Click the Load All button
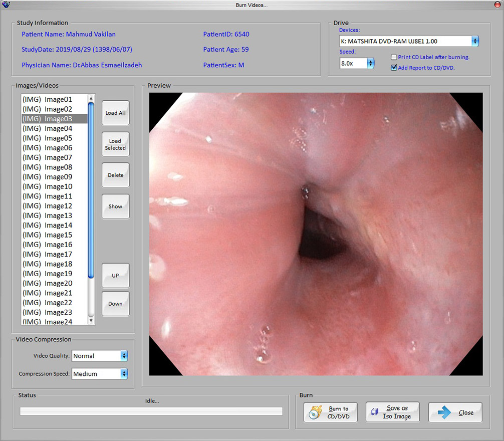This screenshot has height=441, width=504. tap(115, 113)
